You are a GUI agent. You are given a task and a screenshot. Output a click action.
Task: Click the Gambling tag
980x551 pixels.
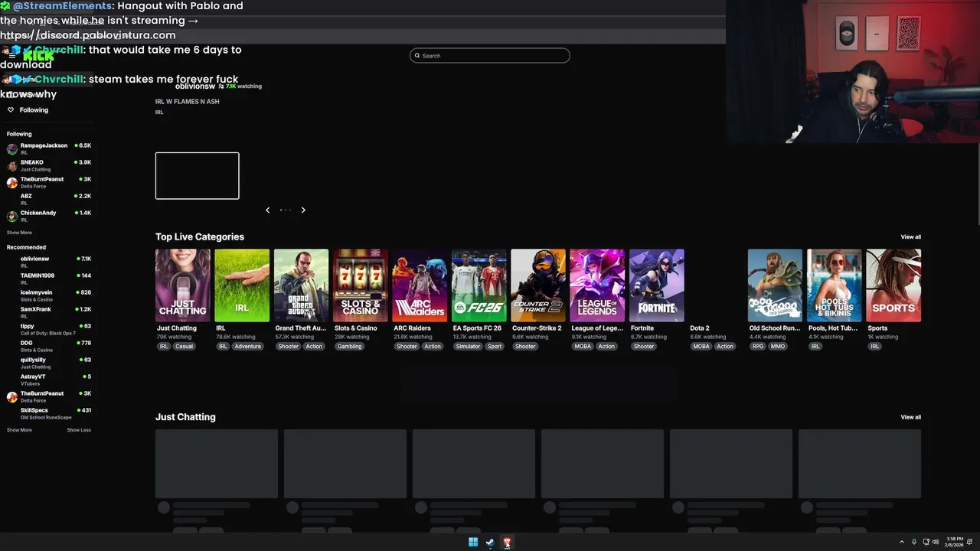349,347
